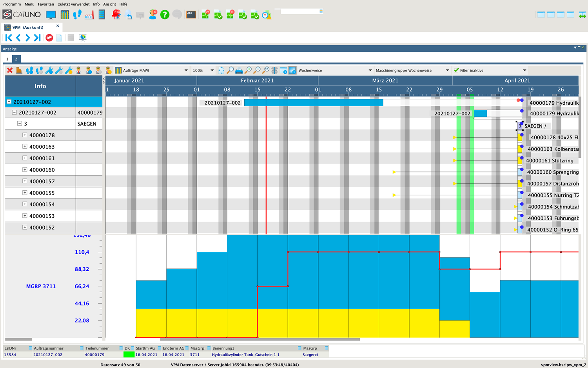Switch to tab 2 in Anzeige panel
The height and width of the screenshot is (368, 588).
[x=16, y=59]
